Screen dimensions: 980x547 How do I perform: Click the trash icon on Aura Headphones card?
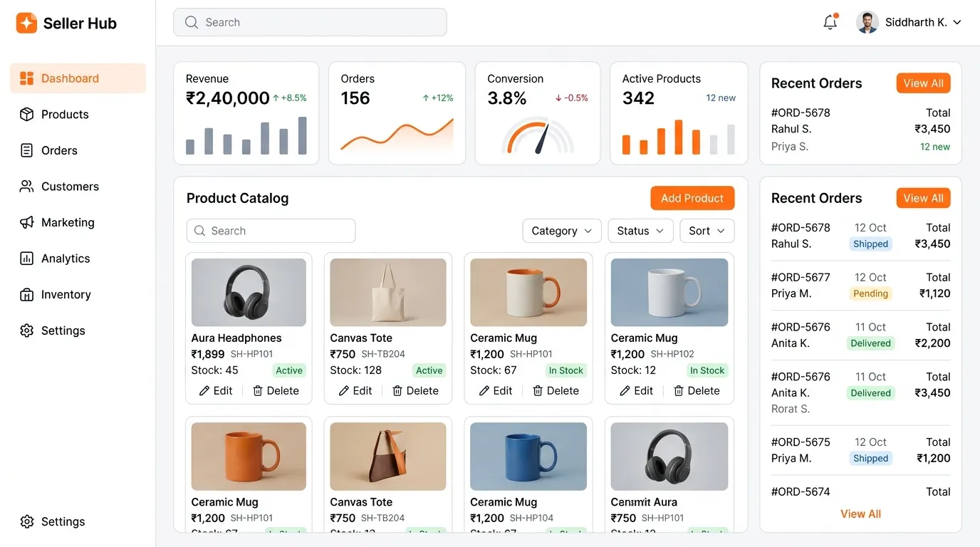[x=258, y=391]
